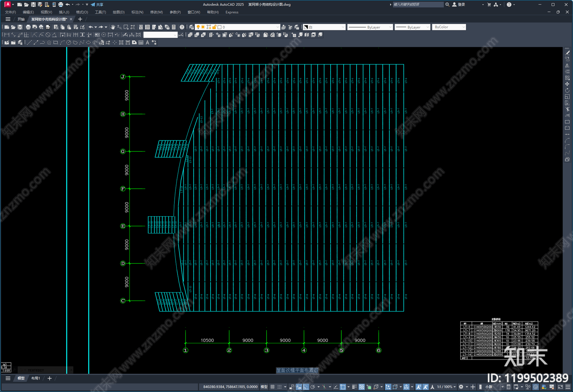Insert a Table from draw toolbar

tap(141, 43)
